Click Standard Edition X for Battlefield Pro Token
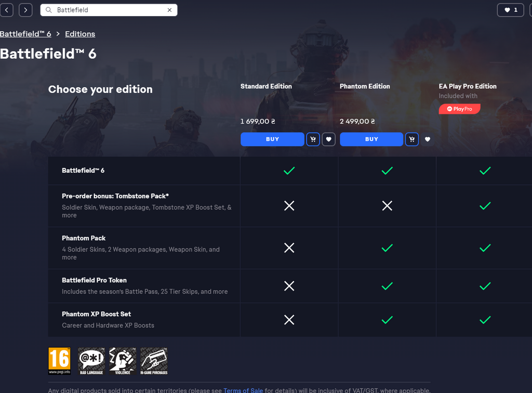 pos(289,286)
